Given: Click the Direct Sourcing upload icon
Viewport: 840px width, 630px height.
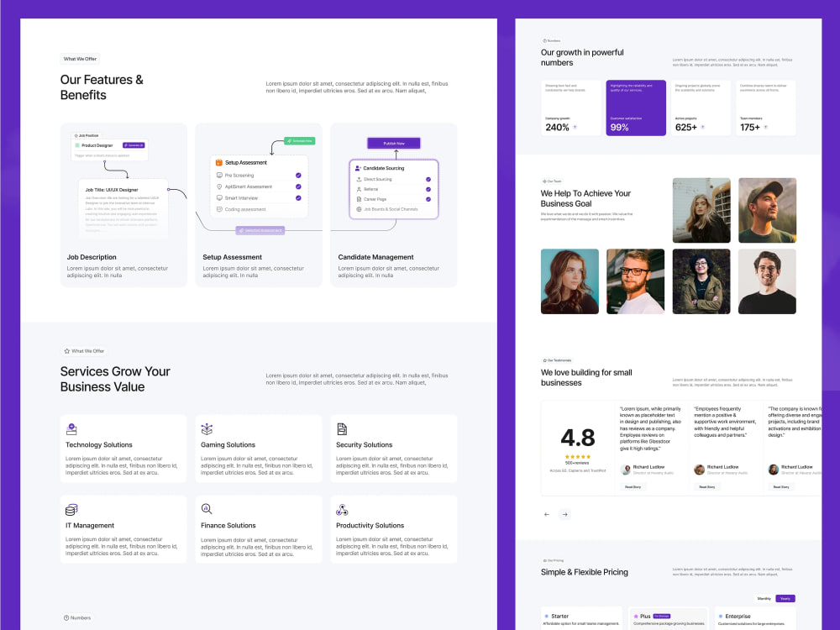Looking at the screenshot, I should tap(359, 180).
